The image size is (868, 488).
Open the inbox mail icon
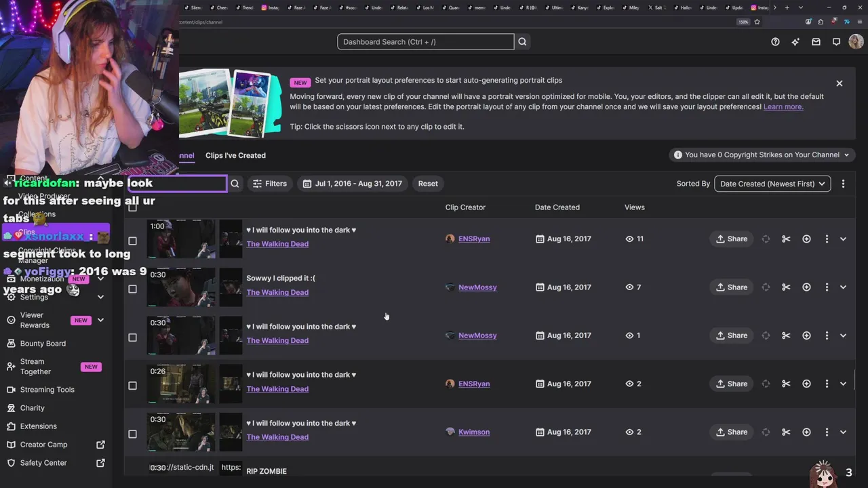[816, 42]
